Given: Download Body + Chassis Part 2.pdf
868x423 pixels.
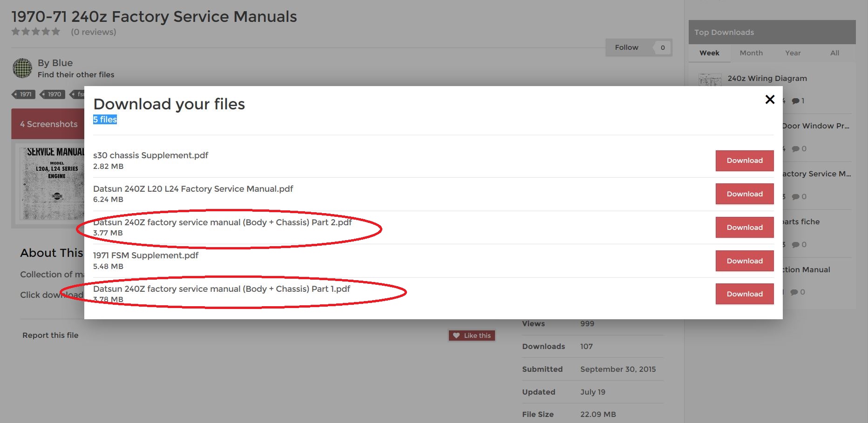Looking at the screenshot, I should pyautogui.click(x=745, y=228).
